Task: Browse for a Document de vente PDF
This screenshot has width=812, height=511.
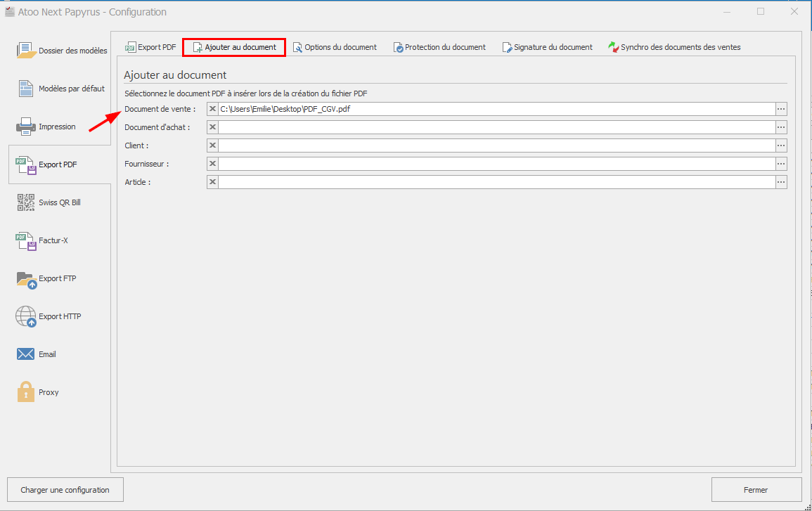Action: 781,109
